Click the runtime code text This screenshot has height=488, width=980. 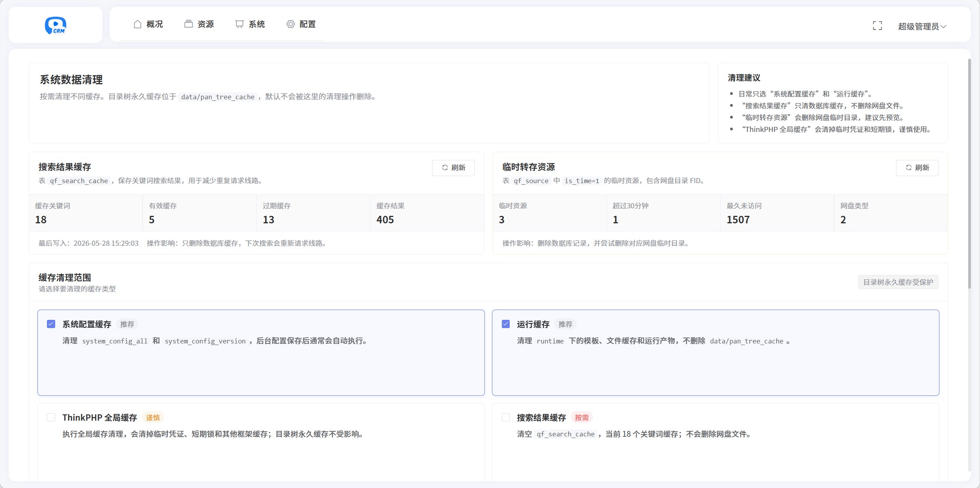550,341
